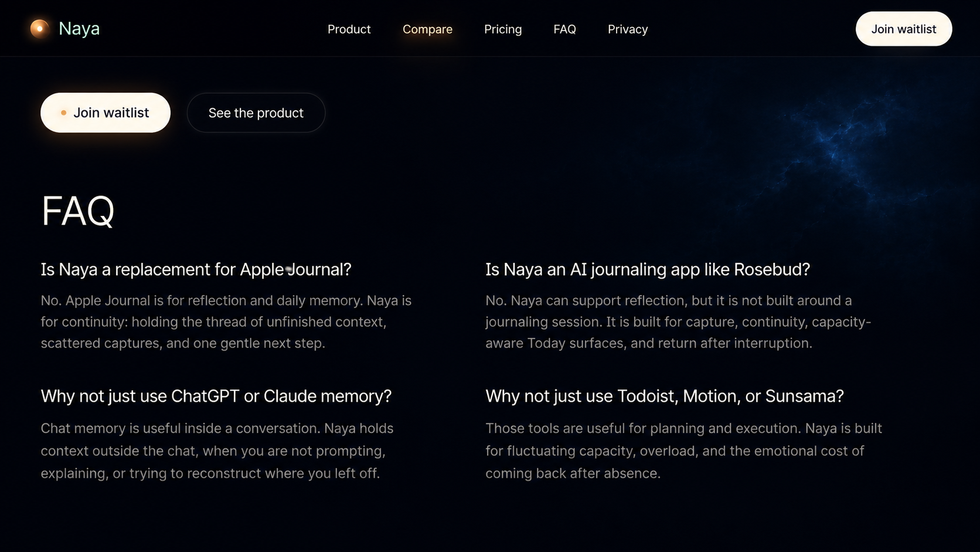Open the Pricing nav item
980x552 pixels.
(x=503, y=29)
